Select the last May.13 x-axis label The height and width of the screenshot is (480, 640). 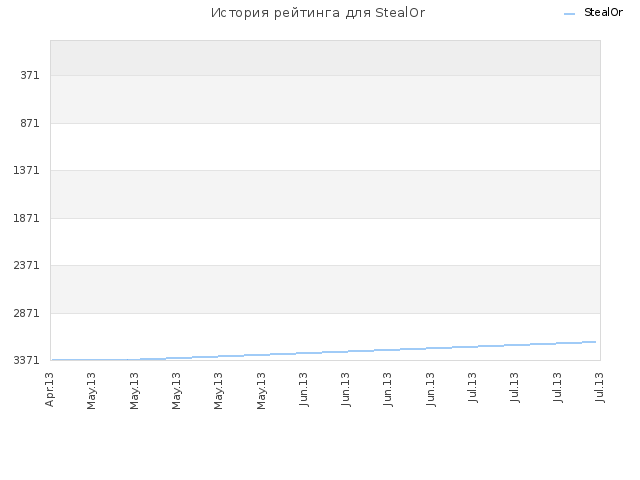pyautogui.click(x=261, y=391)
